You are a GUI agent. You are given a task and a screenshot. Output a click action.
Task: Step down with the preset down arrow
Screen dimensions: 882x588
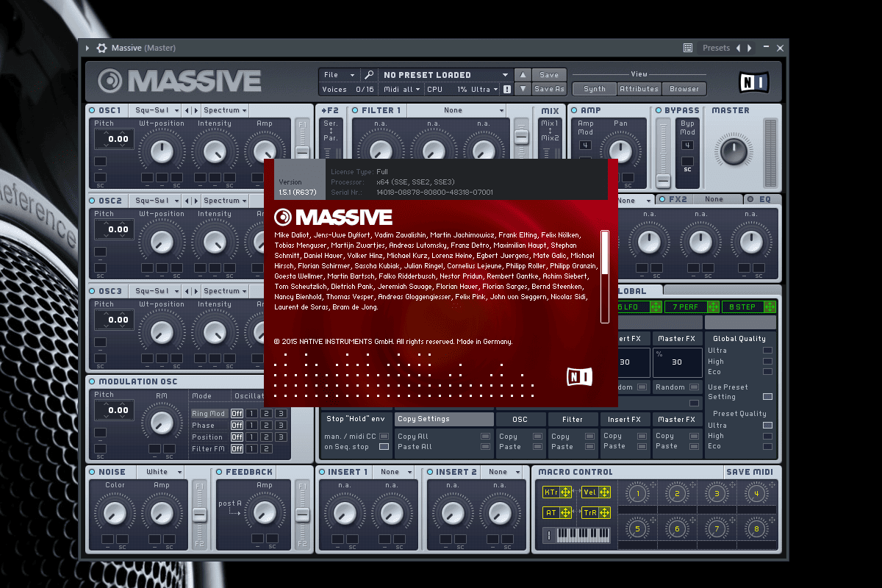pyautogui.click(x=522, y=89)
